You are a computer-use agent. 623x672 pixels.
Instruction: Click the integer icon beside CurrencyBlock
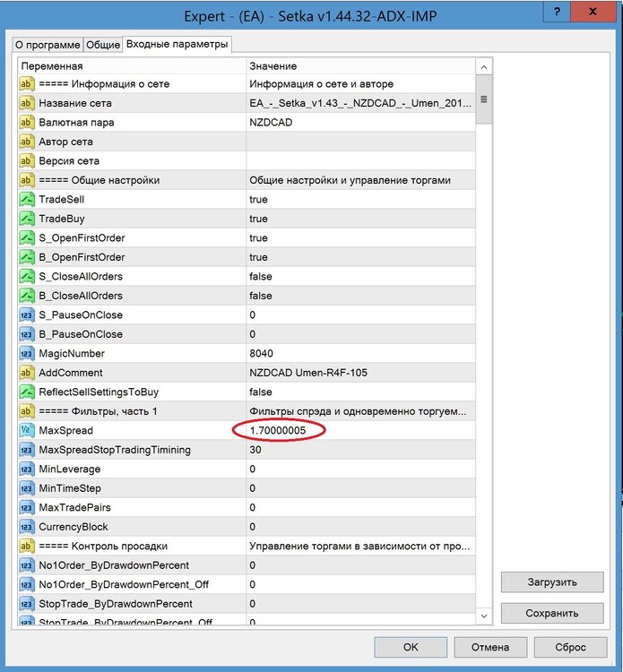tap(26, 527)
